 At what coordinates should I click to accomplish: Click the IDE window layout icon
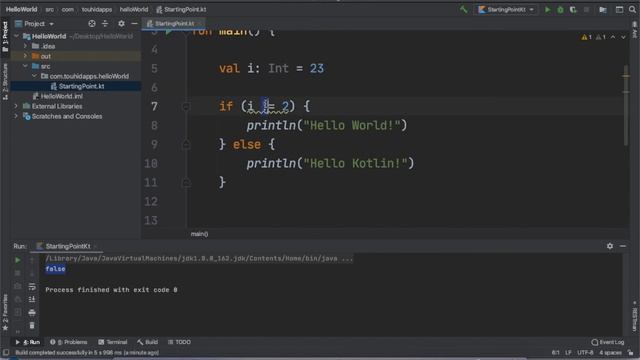pos(619,9)
